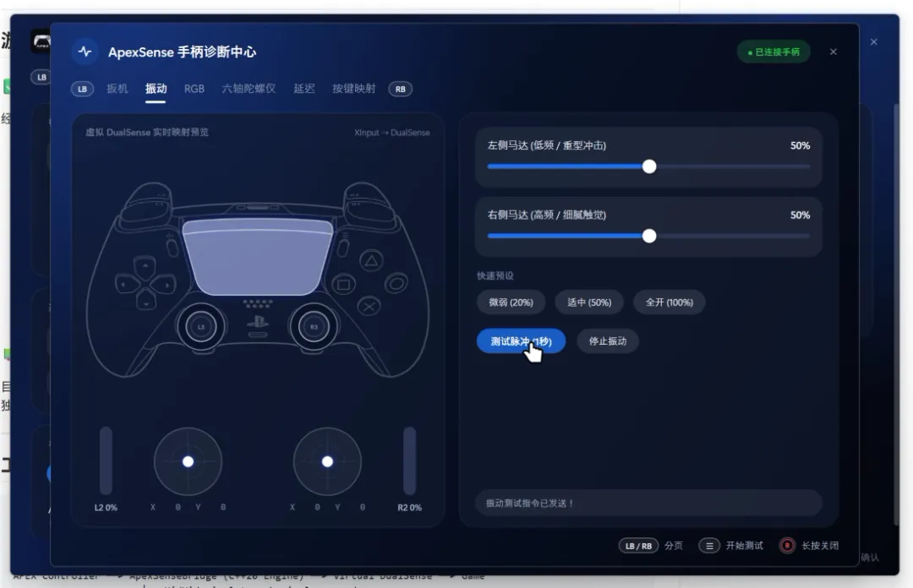Click the menu icon beside 开始测试

pyautogui.click(x=709, y=546)
